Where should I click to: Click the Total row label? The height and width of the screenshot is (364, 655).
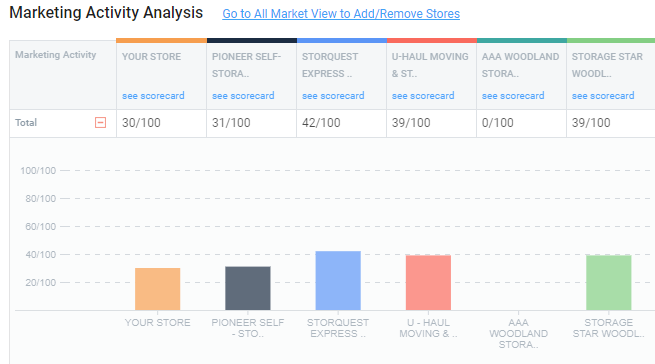[26, 122]
